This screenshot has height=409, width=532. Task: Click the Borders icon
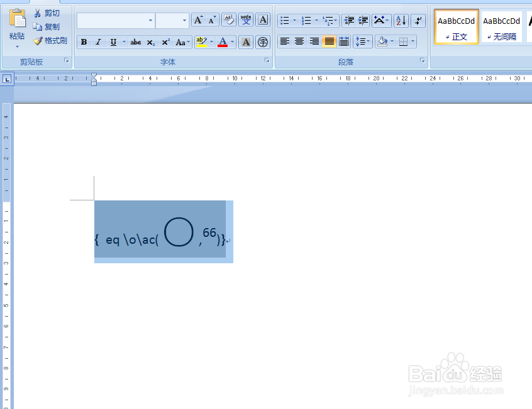403,41
